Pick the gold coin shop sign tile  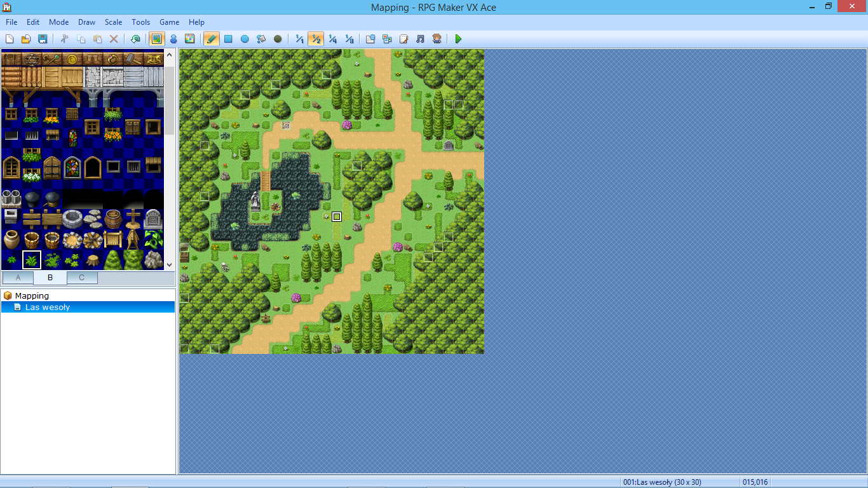click(72, 59)
